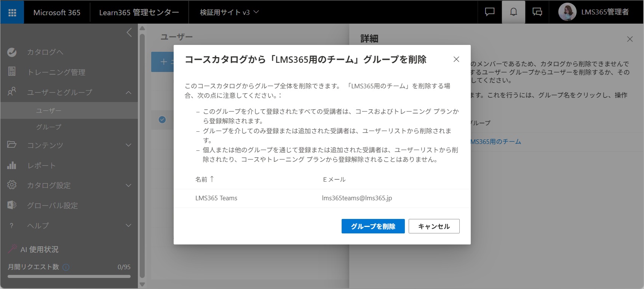This screenshot has width=644, height=289.
Task: Click the カタログ設定 gear icon
Action: [12, 185]
